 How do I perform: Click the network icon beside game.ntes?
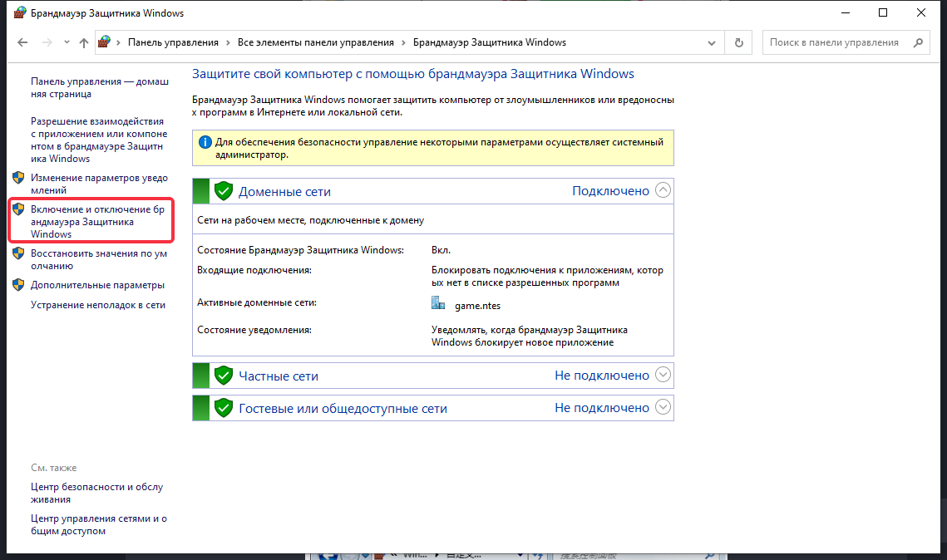point(438,303)
